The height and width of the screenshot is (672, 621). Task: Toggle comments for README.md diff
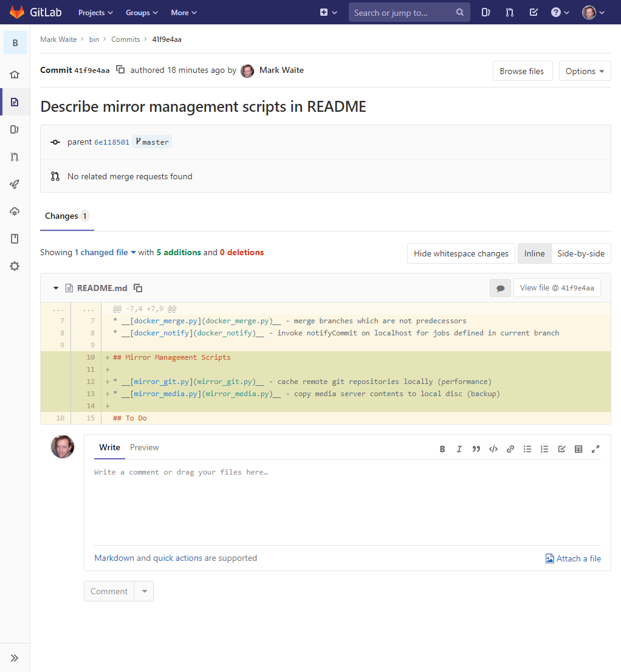coord(500,288)
